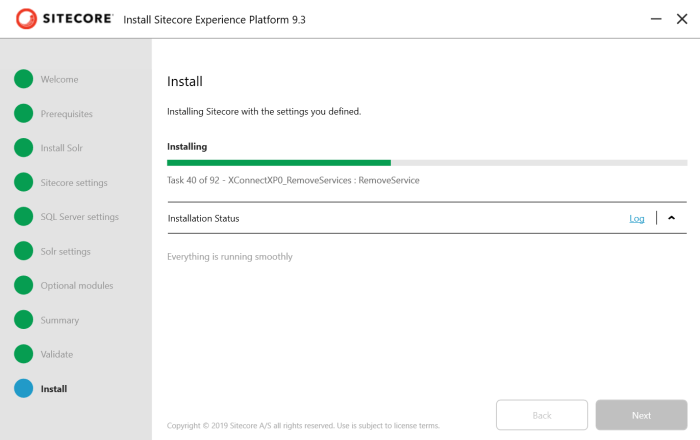The height and width of the screenshot is (440, 700).
Task: Click the copyright 2019 Sitecore footer text
Action: pyautogui.click(x=303, y=426)
